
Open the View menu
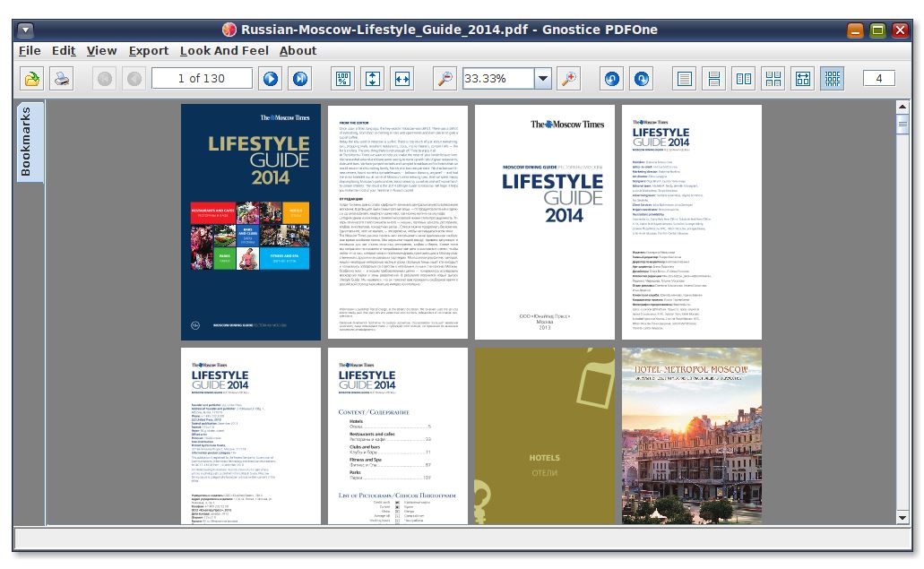click(x=101, y=51)
